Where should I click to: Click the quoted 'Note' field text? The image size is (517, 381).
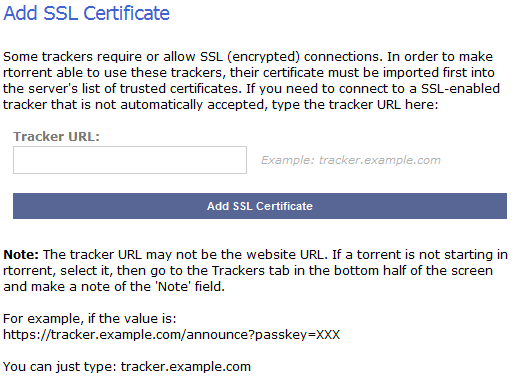click(173, 287)
